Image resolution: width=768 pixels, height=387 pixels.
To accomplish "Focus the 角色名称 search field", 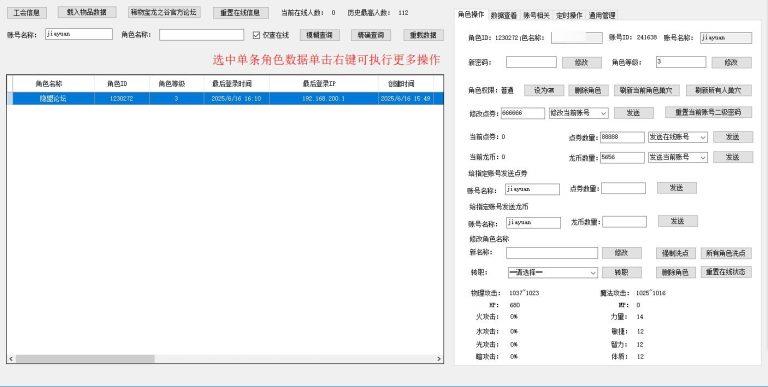I will click(201, 35).
